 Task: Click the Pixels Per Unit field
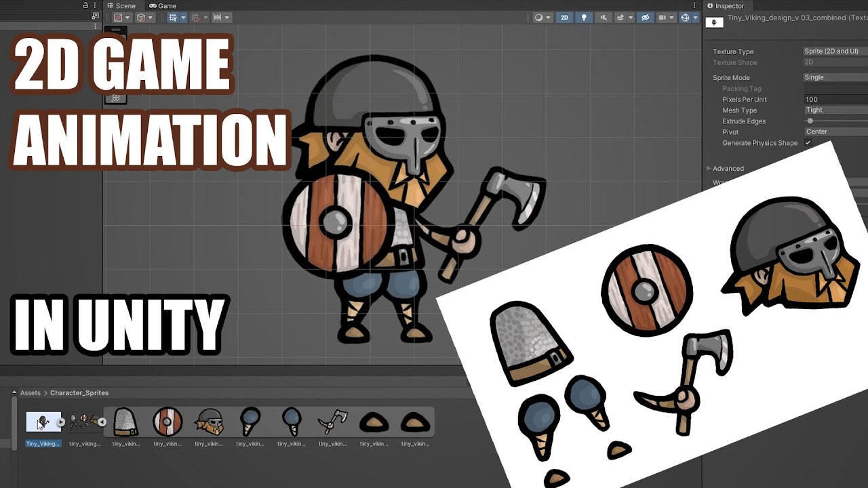[x=835, y=99]
